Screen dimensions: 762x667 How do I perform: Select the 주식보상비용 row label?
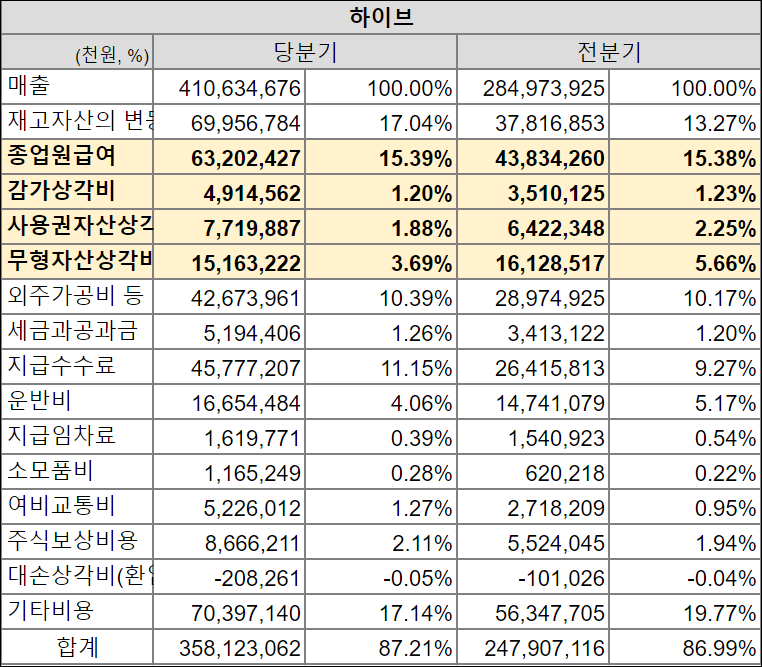click(77, 541)
